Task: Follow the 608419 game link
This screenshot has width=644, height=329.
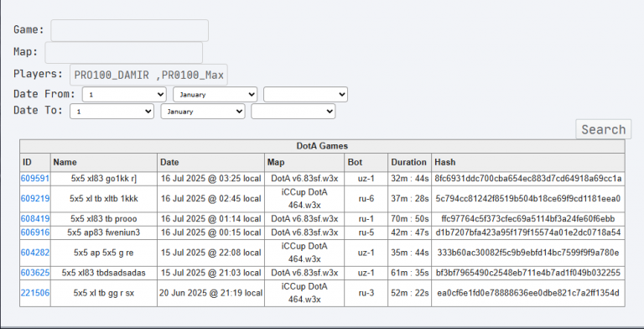Action: pyautogui.click(x=35, y=219)
